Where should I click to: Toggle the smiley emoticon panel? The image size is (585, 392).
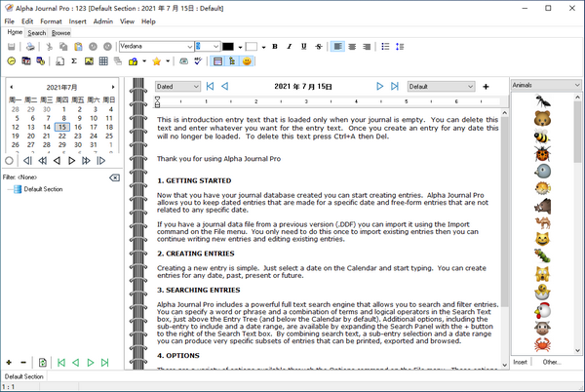(249, 61)
